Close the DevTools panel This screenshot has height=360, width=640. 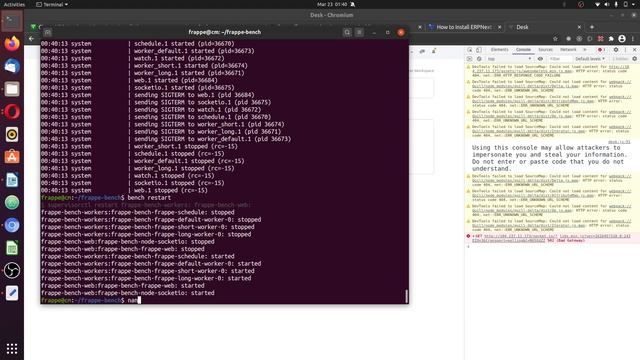(x=635, y=50)
